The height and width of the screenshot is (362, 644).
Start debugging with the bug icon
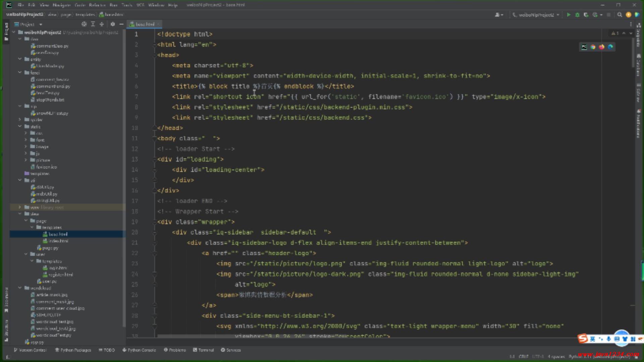(x=577, y=15)
